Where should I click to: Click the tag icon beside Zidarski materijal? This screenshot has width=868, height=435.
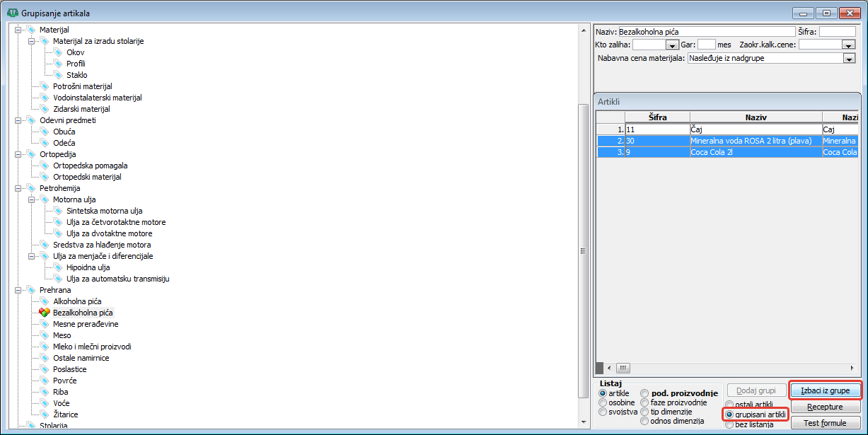(44, 109)
